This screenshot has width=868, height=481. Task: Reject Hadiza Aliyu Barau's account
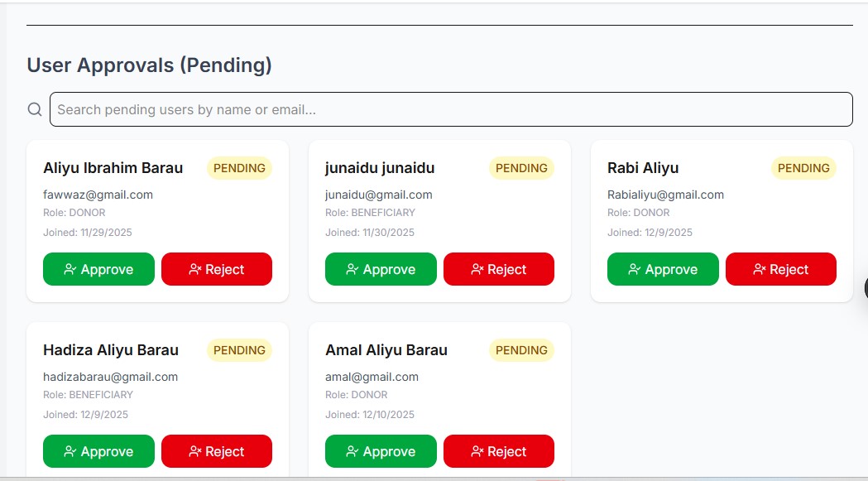[217, 451]
